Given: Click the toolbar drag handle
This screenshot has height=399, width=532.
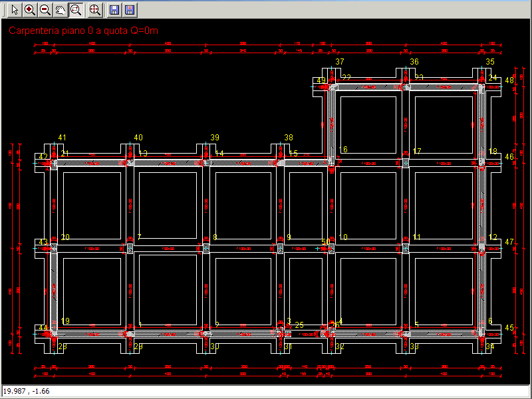Looking at the screenshot, I should click(x=3, y=9).
